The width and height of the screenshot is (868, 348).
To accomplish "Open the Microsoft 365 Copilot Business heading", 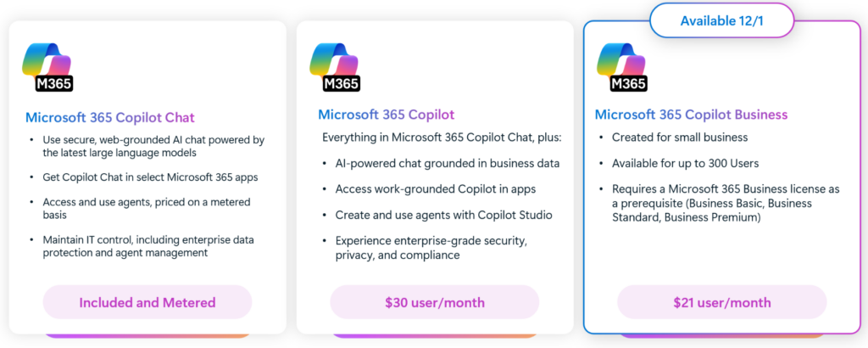I will tap(692, 115).
